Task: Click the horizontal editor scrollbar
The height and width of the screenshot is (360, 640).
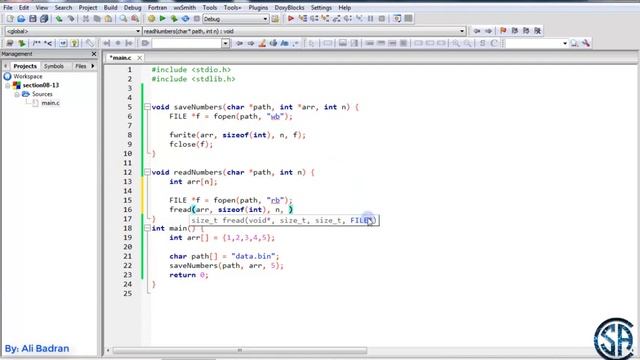Action: [240, 350]
